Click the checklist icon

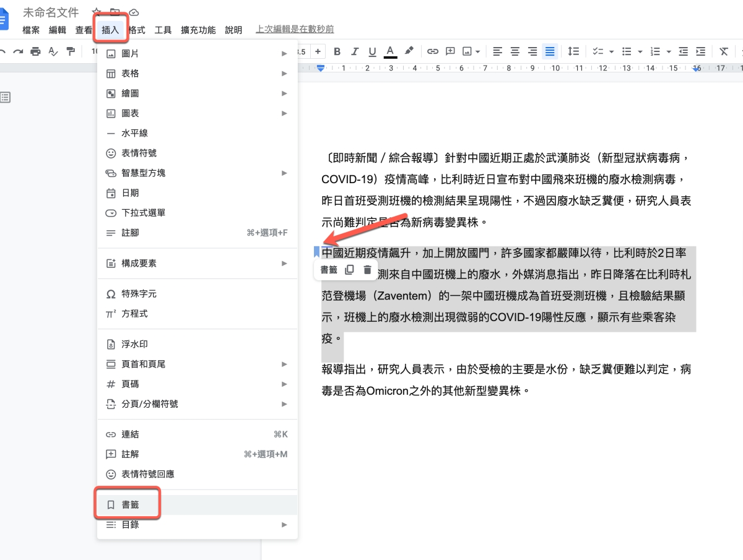[x=598, y=51]
